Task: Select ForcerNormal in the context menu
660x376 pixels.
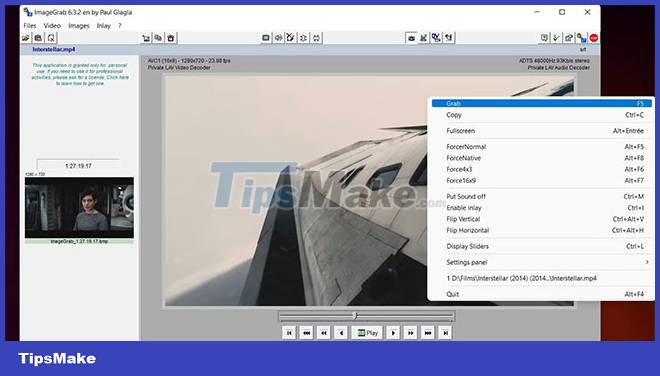Action: coord(542,147)
